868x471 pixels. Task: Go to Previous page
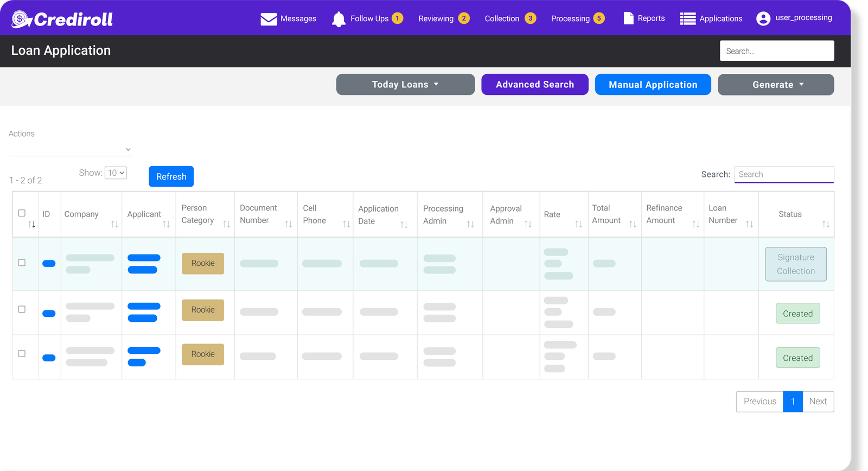(759, 402)
